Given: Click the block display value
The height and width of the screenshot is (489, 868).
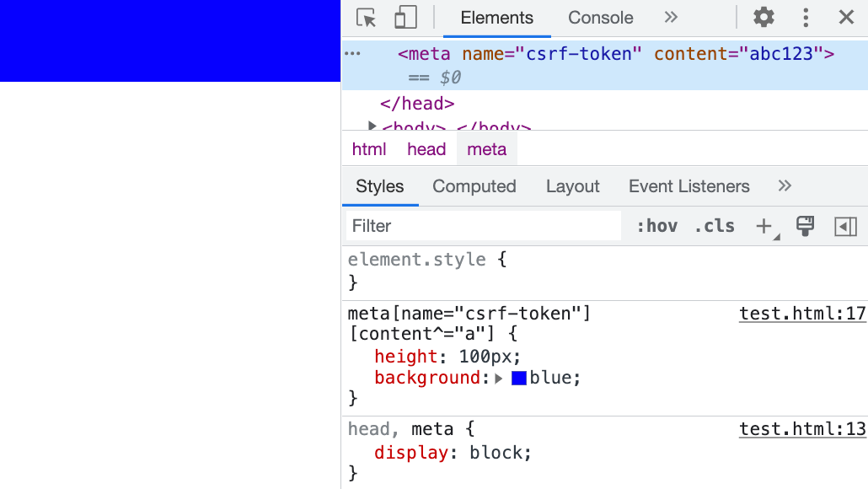Looking at the screenshot, I should [495, 453].
